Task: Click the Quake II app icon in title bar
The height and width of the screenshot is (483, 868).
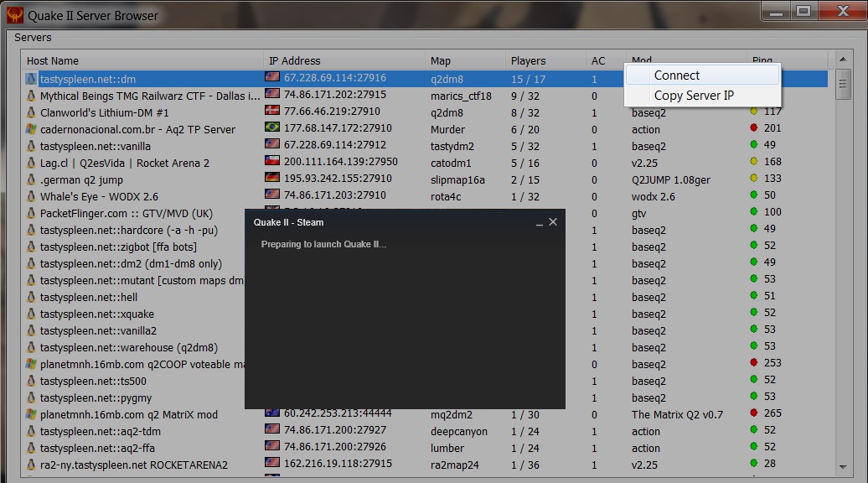Action: pyautogui.click(x=15, y=15)
